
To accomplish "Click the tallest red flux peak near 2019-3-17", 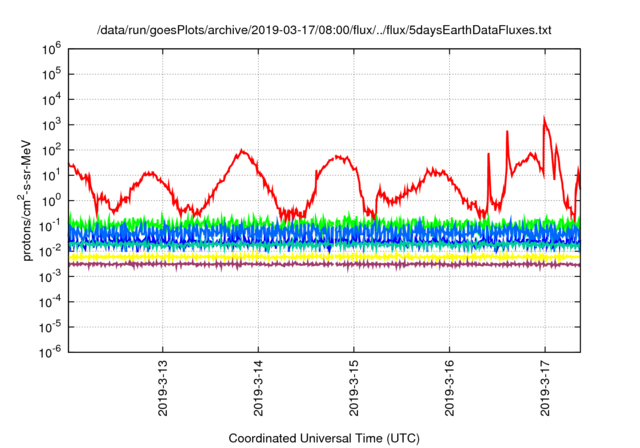I will (x=544, y=118).
